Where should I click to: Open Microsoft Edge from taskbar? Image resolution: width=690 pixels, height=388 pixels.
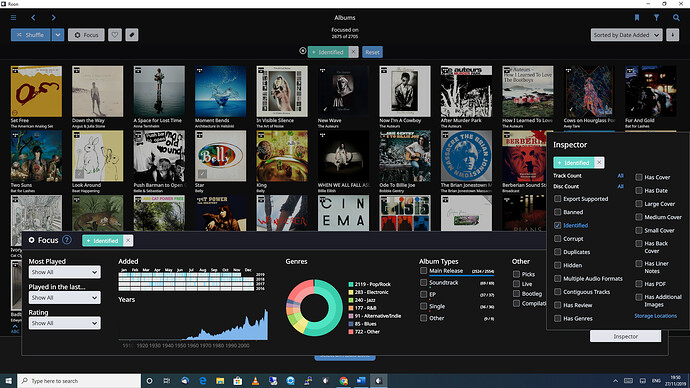tap(202, 381)
